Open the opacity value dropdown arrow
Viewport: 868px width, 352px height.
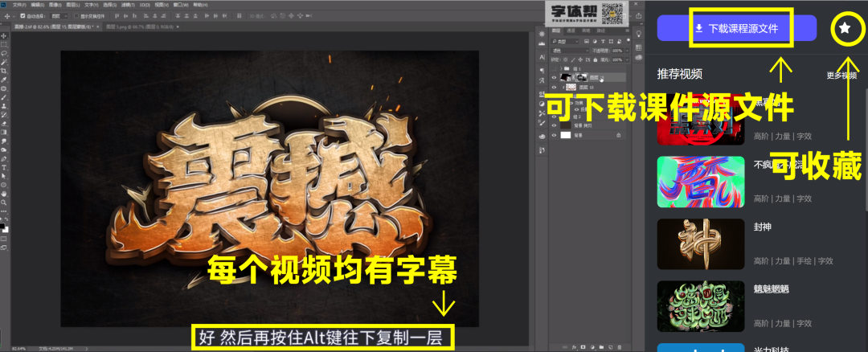tap(627, 51)
